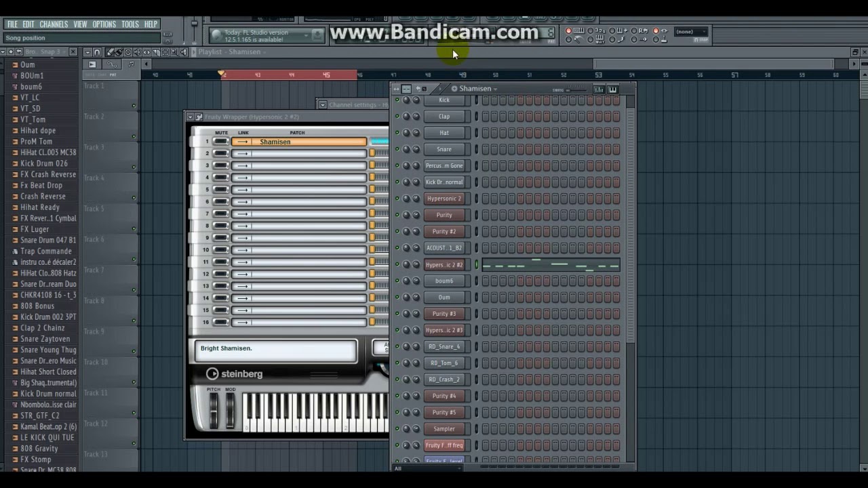Open the EDIT menu

(28, 24)
